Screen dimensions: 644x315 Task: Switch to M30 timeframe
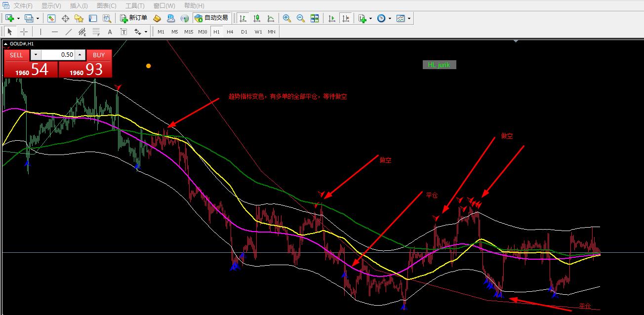202,32
